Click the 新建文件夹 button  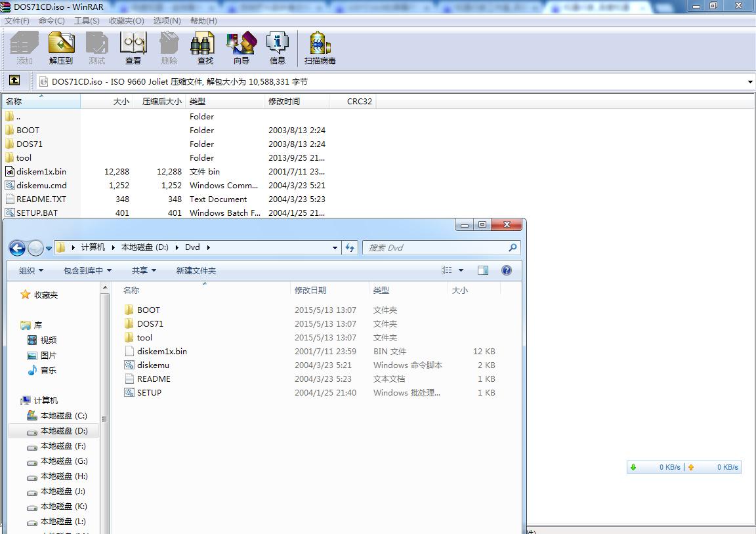(196, 270)
